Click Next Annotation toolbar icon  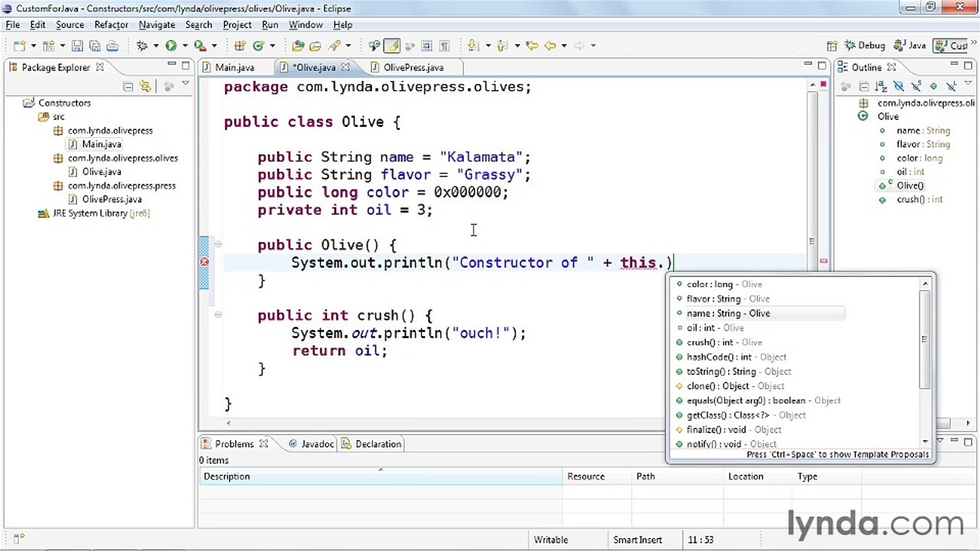pos(473,46)
